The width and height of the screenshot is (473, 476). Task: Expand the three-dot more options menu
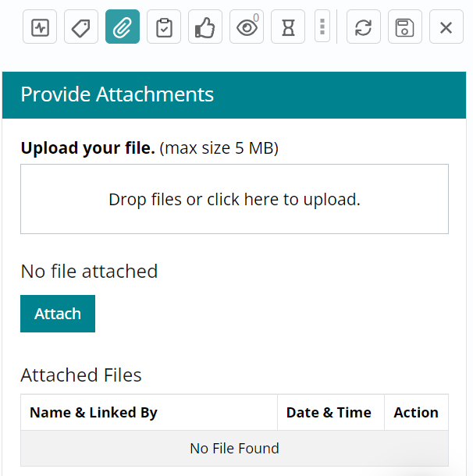[x=322, y=27]
